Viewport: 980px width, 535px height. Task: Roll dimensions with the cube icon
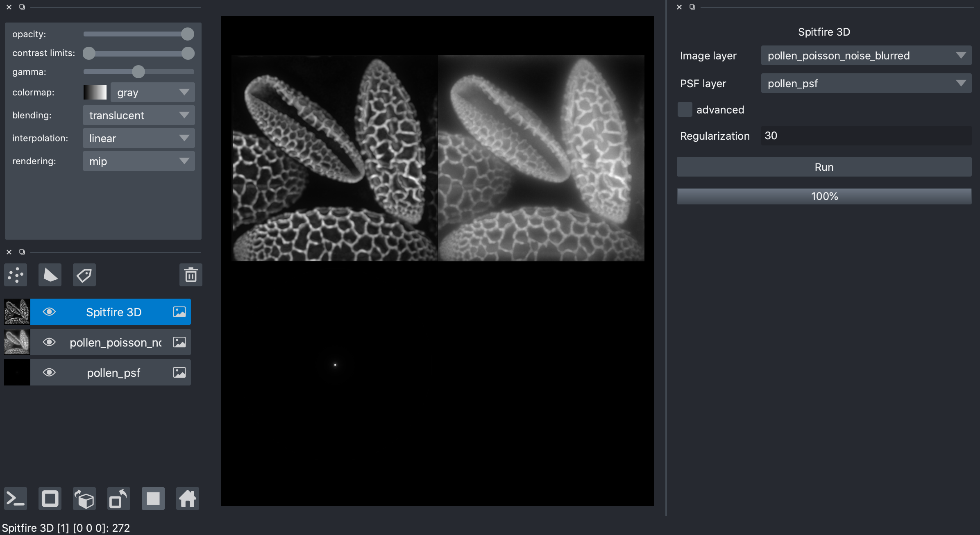pyautogui.click(x=84, y=499)
